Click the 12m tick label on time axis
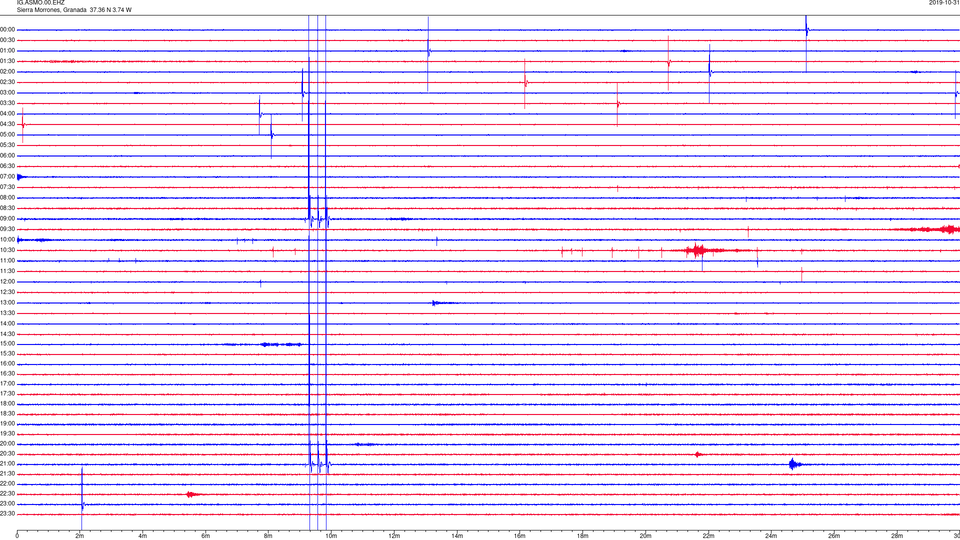The width and height of the screenshot is (960, 540). [x=394, y=536]
